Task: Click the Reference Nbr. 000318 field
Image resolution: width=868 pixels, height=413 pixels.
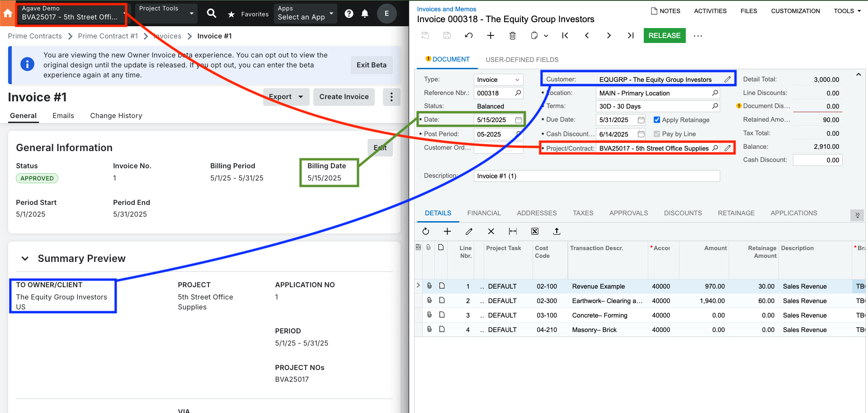Action: point(498,93)
